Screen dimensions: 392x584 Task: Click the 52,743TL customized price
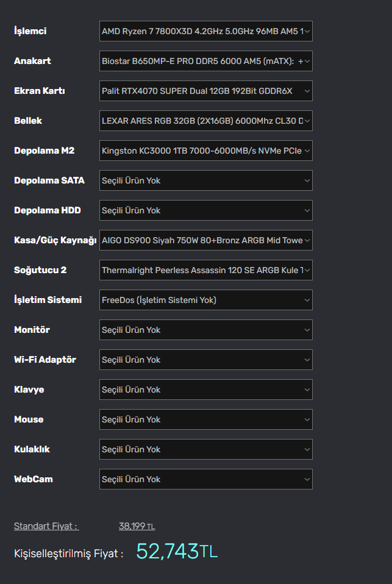[x=176, y=551]
